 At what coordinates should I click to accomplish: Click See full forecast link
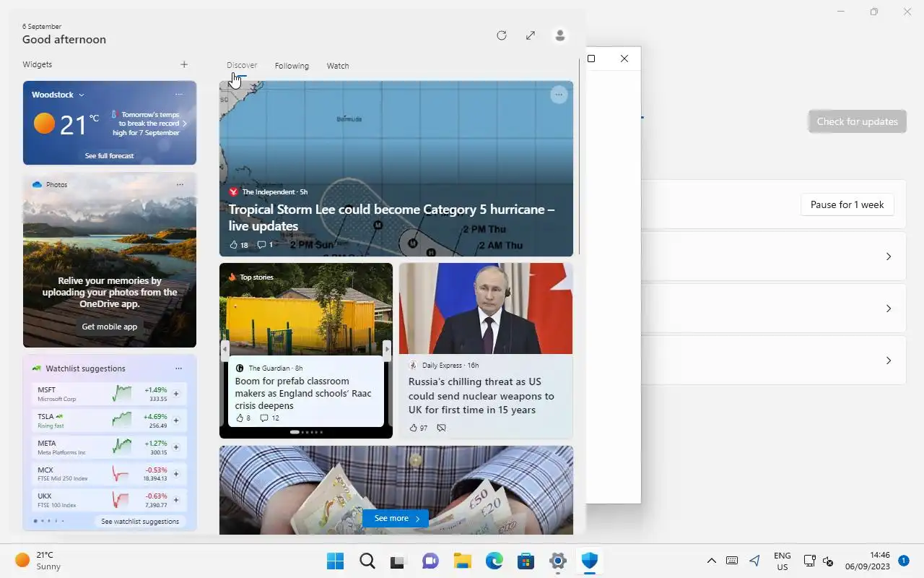click(109, 156)
